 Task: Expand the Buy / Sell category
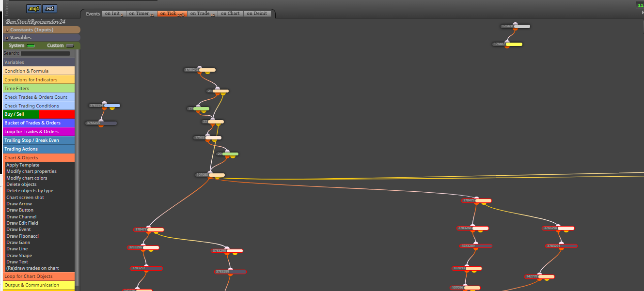tap(39, 114)
